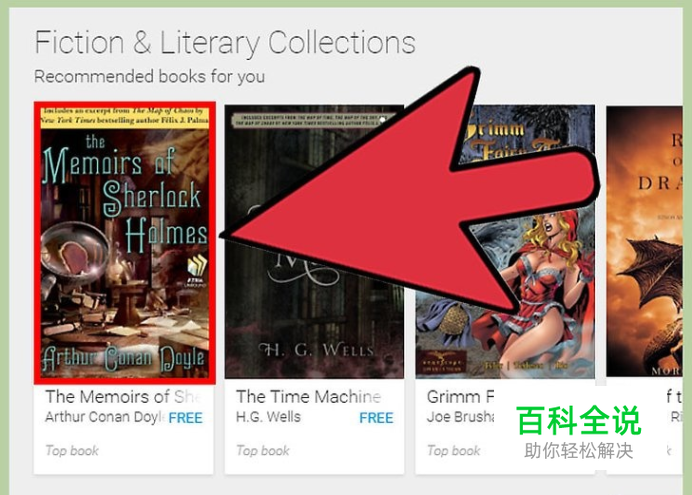Select the Grimm Fairy Tales cover image
The image size is (692, 495).
tap(505, 242)
